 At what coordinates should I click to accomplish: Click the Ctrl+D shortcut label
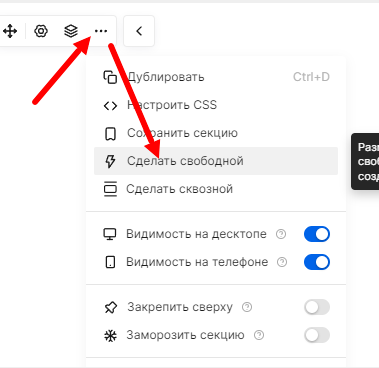coord(311,77)
